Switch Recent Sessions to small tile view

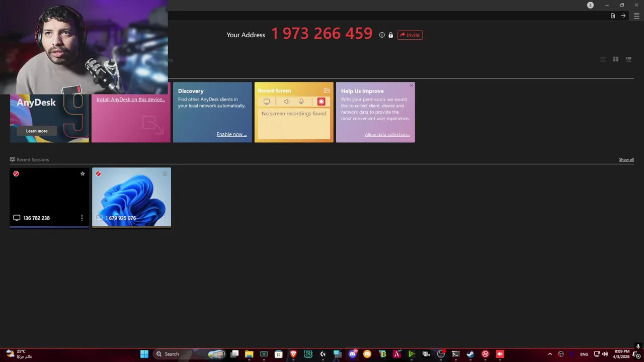(615, 59)
